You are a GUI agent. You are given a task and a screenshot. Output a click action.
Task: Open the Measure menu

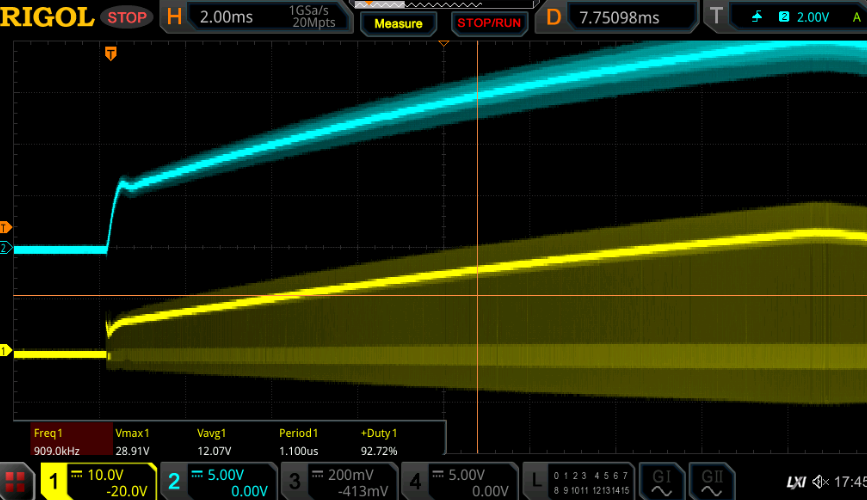(398, 24)
